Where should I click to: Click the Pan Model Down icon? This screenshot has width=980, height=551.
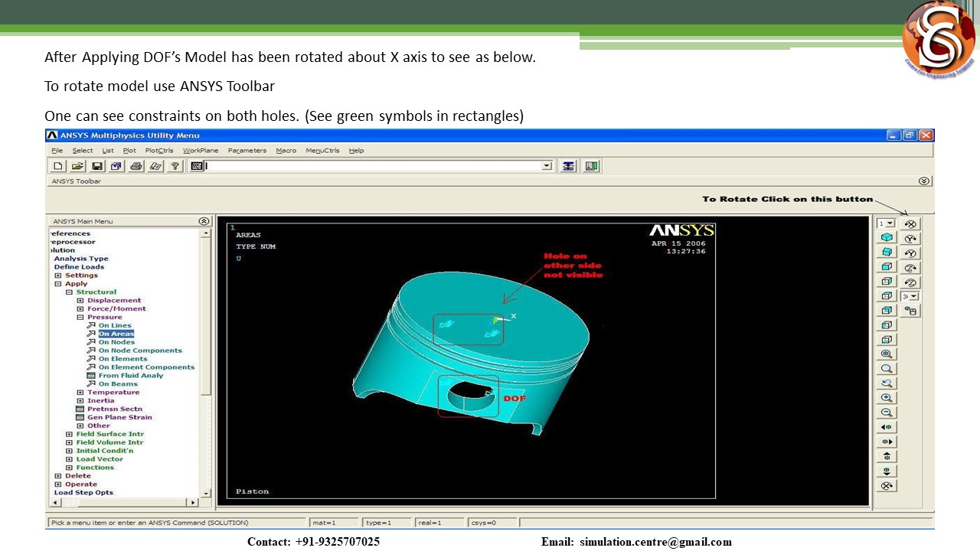887,471
